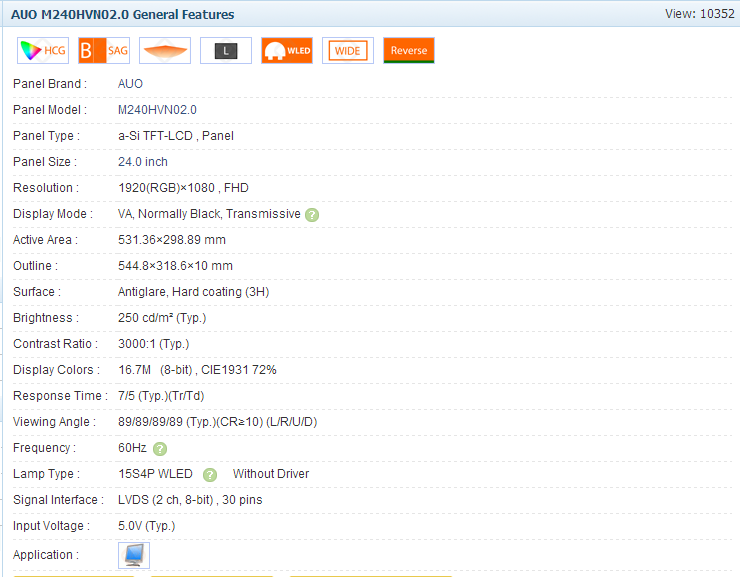Click the '60Hz' frequency value

click(x=132, y=448)
